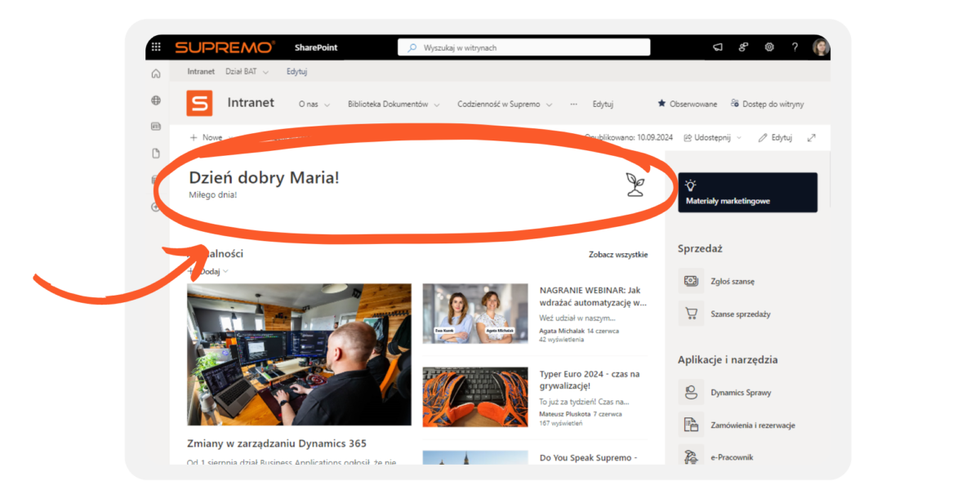Open the Biblioteka Dokumentów dropdown
Image resolution: width=980 pixels, height=490 pixels.
pyautogui.click(x=394, y=105)
